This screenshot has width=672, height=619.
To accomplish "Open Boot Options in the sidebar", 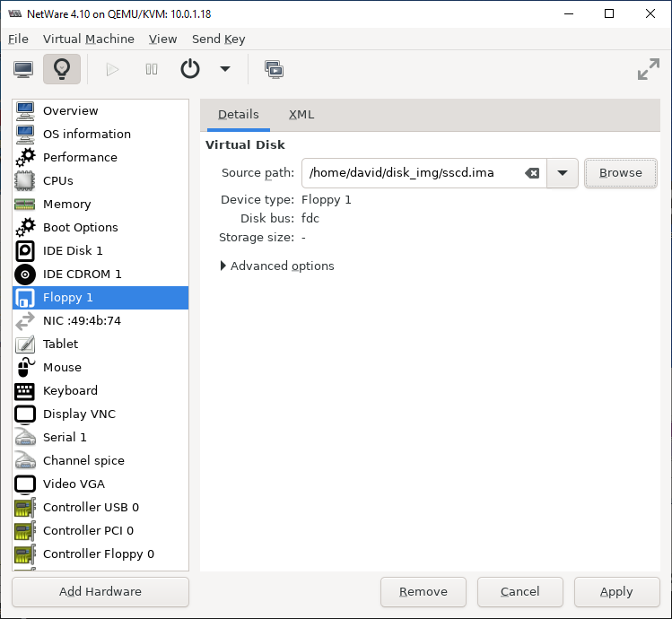I will pos(80,228).
